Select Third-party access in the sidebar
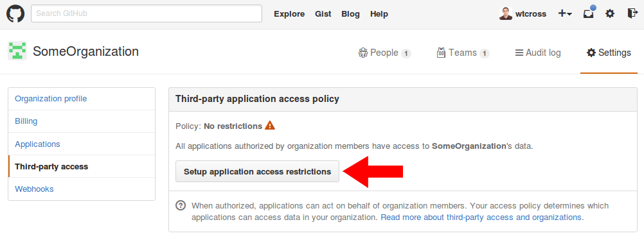 [82, 167]
